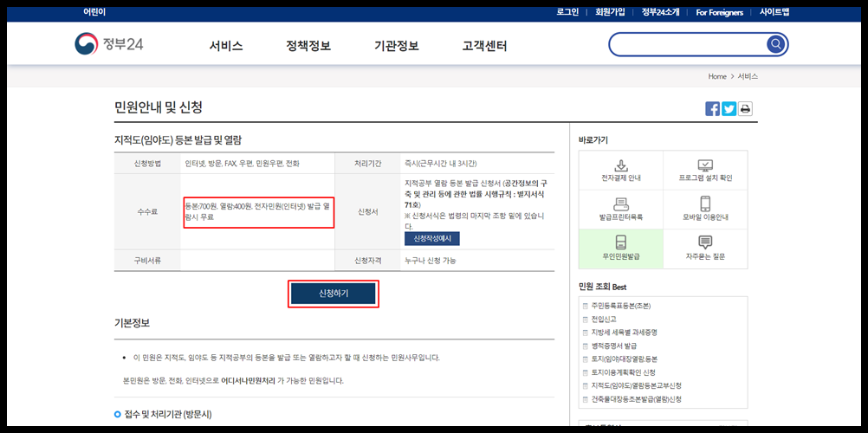Open the 사이트맵 link
Viewport: 868px width, 433px height.
tap(774, 12)
